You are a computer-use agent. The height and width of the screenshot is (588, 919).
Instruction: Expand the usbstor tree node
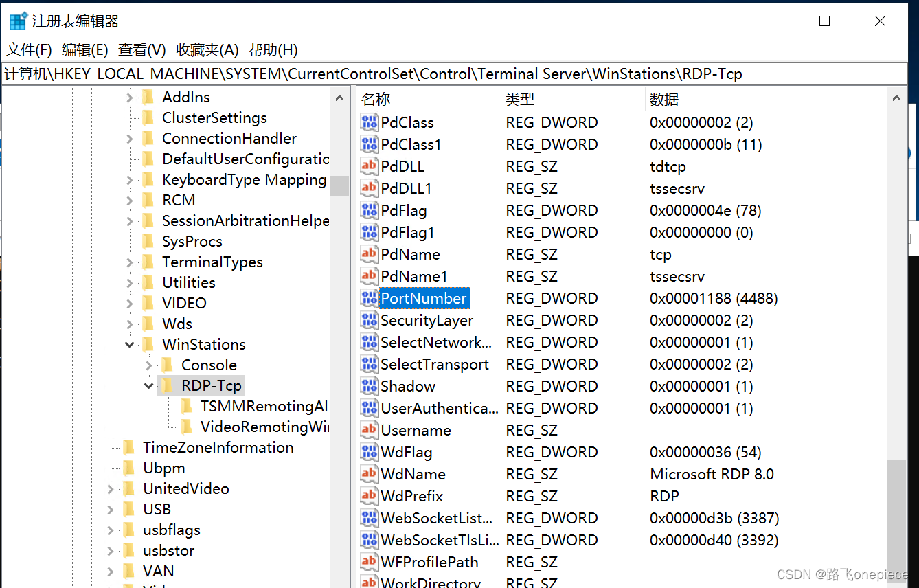tap(111, 551)
